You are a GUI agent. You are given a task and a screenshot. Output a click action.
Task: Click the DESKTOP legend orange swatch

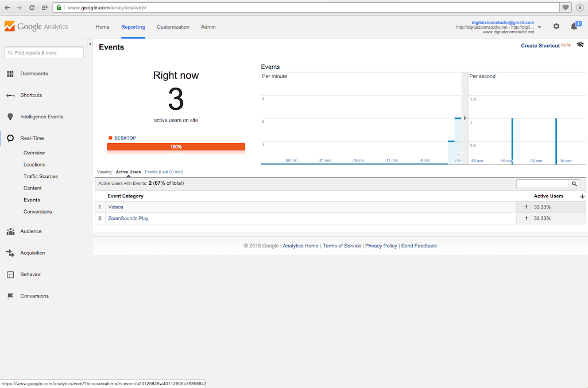[x=110, y=138]
